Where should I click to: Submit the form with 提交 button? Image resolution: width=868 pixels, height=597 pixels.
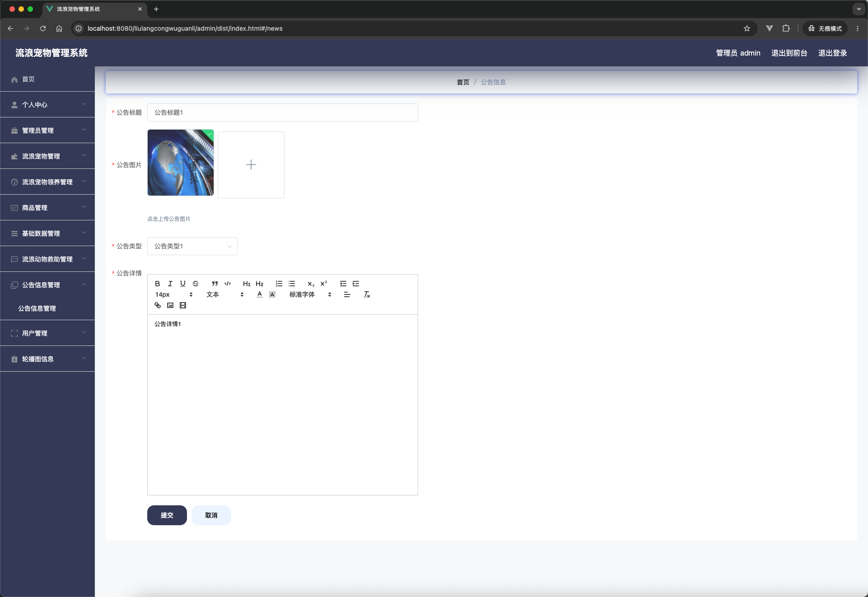(x=167, y=515)
